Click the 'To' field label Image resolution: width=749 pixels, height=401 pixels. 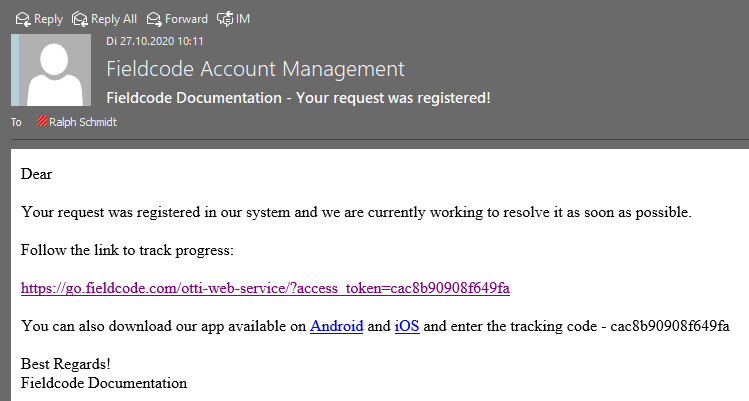[16, 122]
